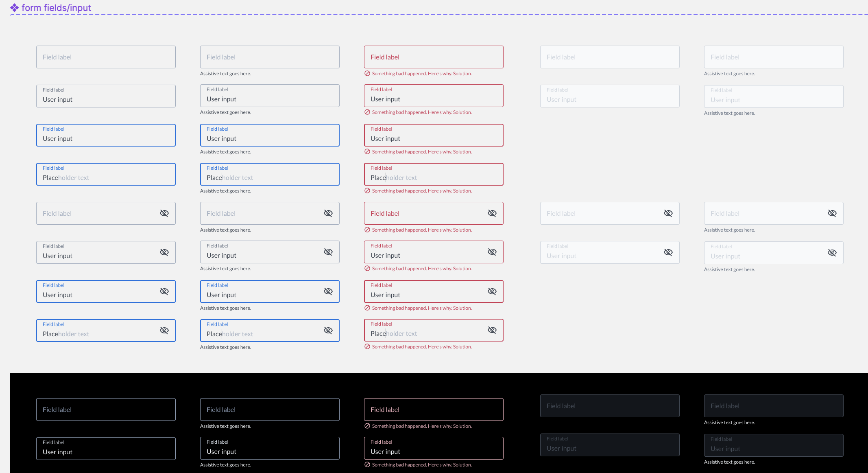Click eye-slash in disabled User input field without assistive text
The image size is (868, 473).
pos(668,252)
